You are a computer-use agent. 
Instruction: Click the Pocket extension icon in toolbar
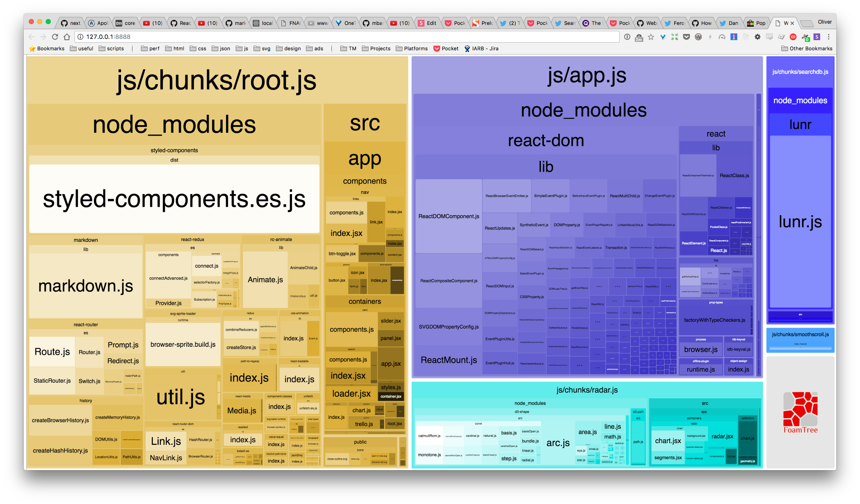(686, 37)
